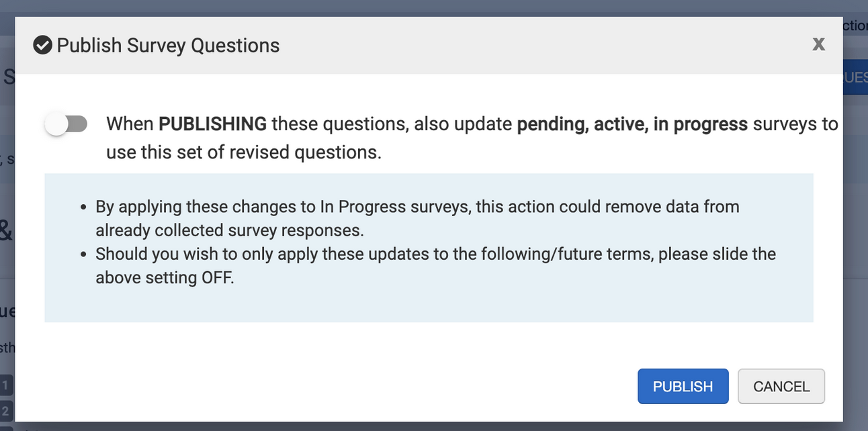This screenshot has height=431, width=868.
Task: Click the bullet about sliding setting OFF
Action: click(x=435, y=254)
